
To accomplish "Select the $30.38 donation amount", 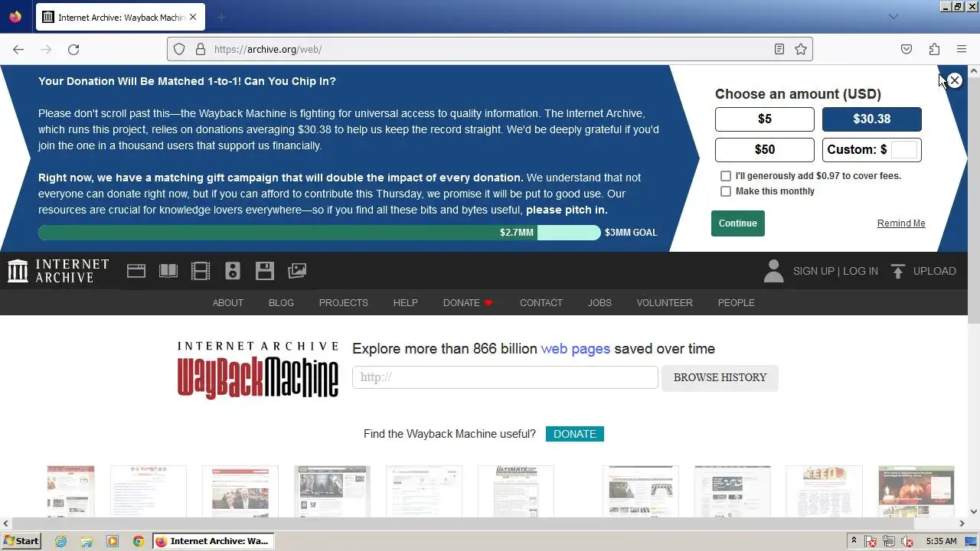I will click(872, 119).
